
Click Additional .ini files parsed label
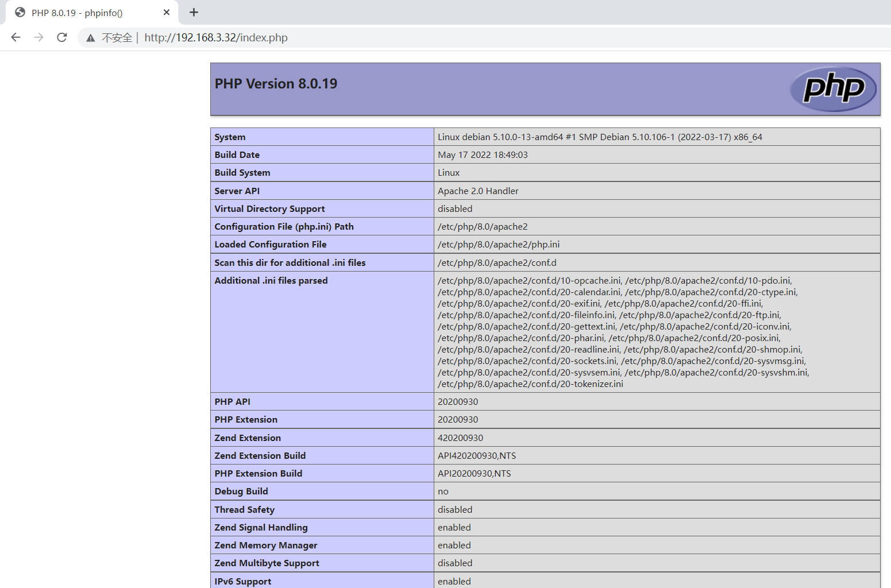tap(271, 281)
